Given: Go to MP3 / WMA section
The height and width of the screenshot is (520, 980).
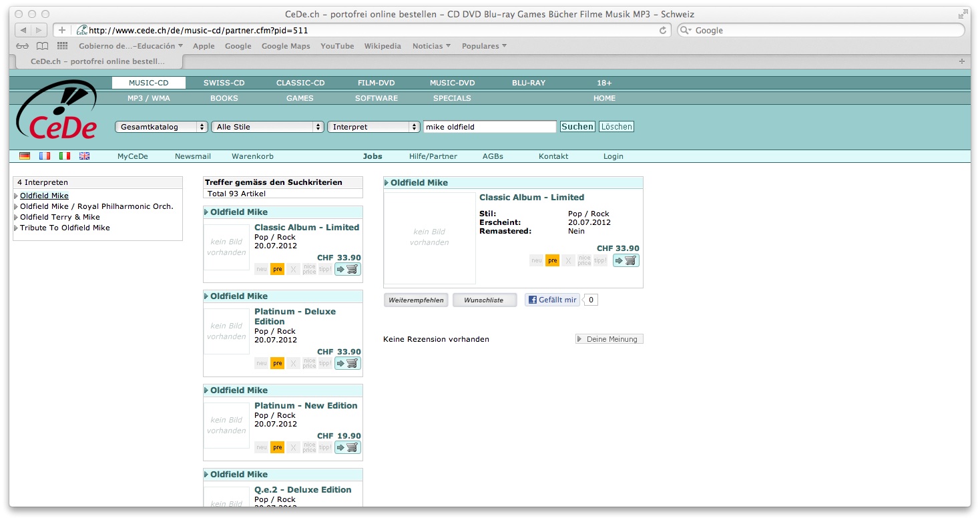Looking at the screenshot, I should (149, 98).
